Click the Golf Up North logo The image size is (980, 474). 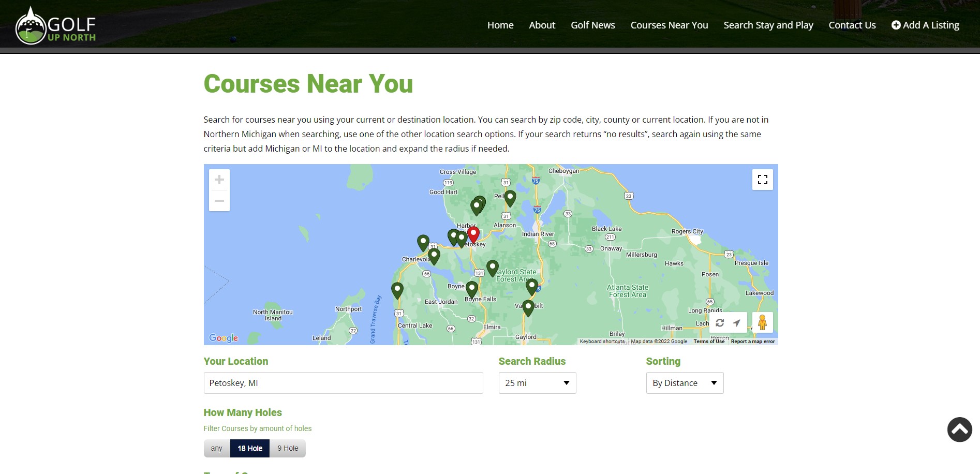pyautogui.click(x=56, y=25)
